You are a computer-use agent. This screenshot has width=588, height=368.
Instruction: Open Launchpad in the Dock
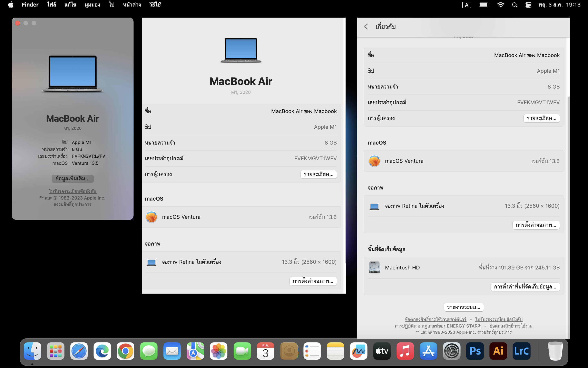click(x=56, y=351)
